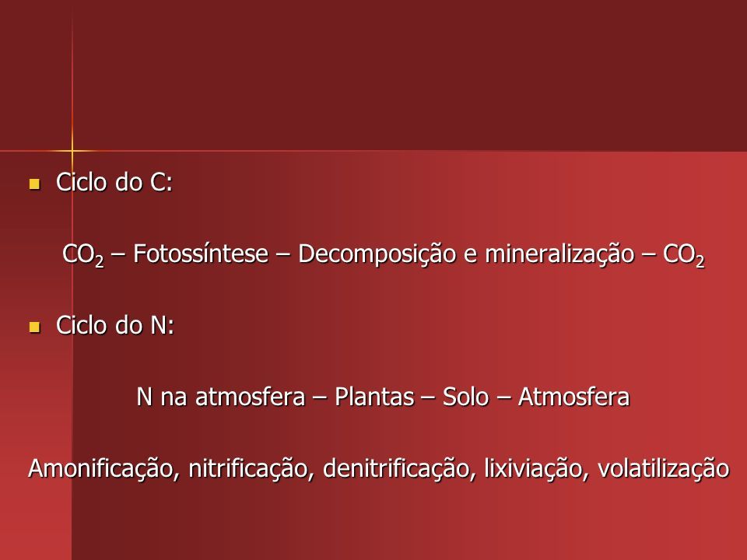Click the word Plantas
The image size is (747, 560).
pyautogui.click(x=374, y=397)
